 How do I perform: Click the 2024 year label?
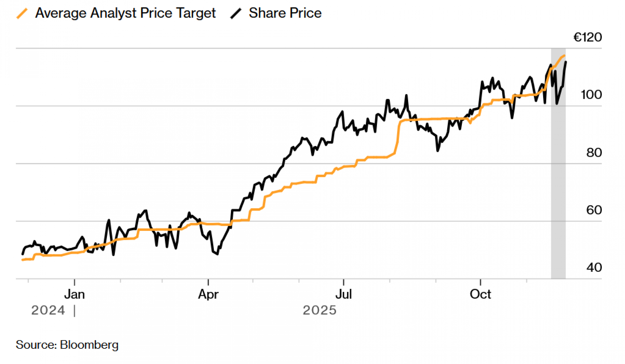tap(48, 310)
